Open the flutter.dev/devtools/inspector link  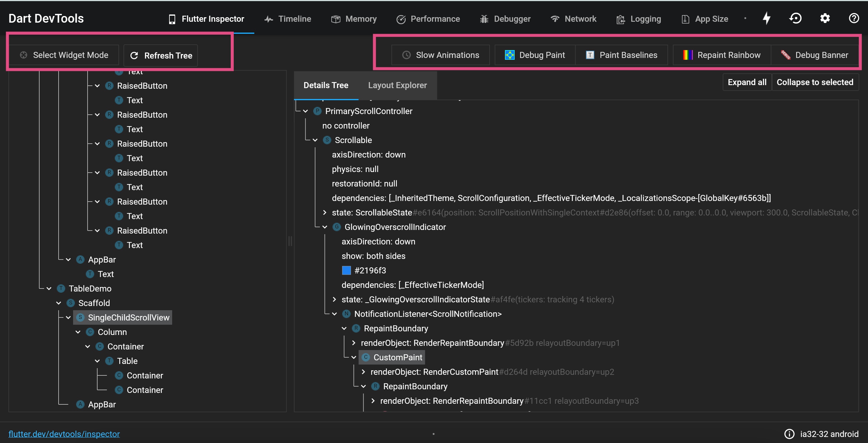pyautogui.click(x=64, y=434)
